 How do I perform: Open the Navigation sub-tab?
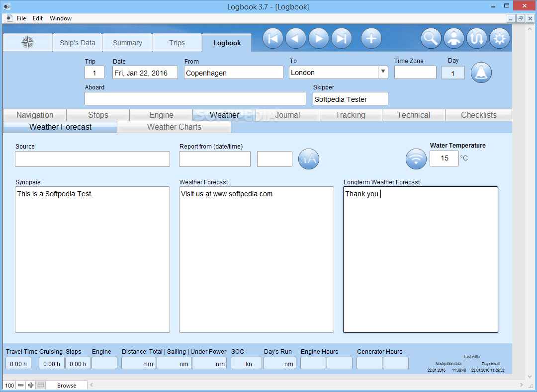35,115
